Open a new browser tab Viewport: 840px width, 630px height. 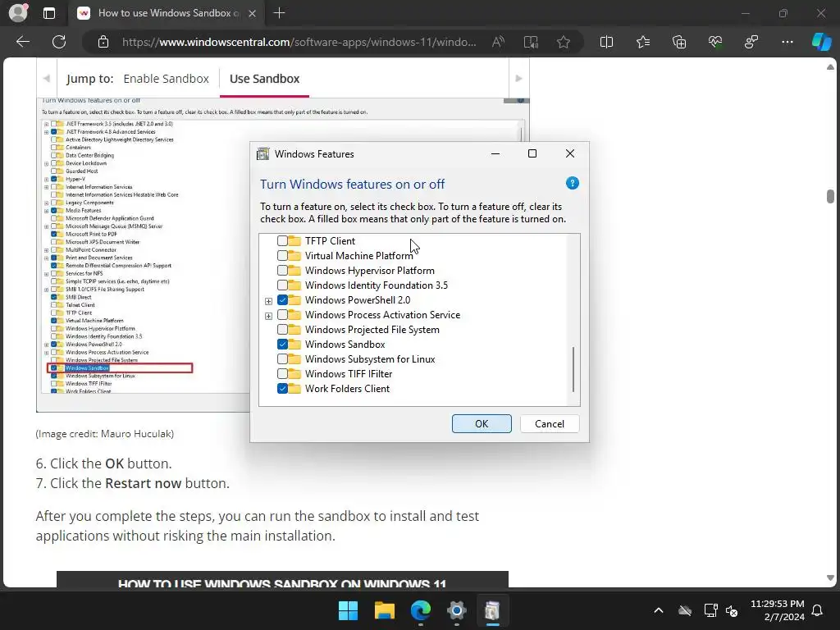[279, 13]
